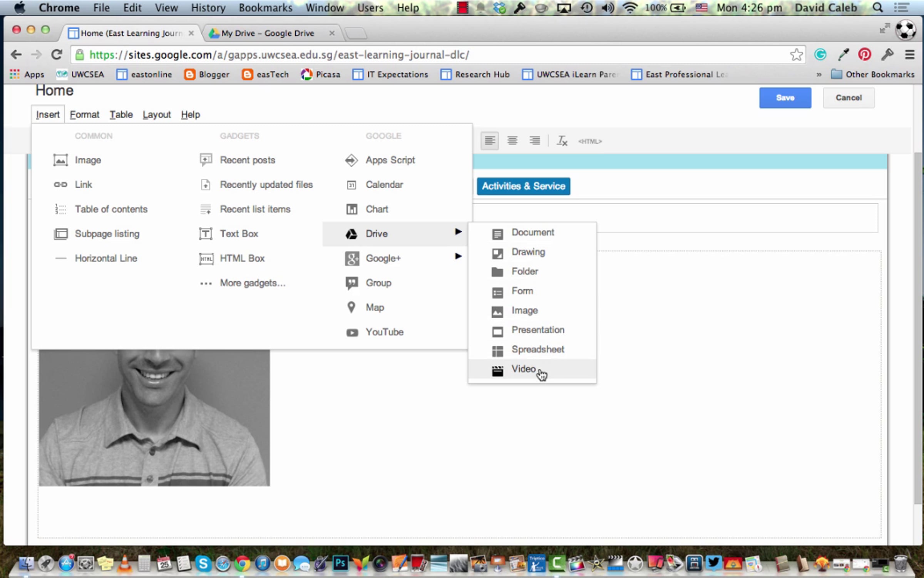
Task: Reload the page with refresh icon
Action: pos(57,55)
